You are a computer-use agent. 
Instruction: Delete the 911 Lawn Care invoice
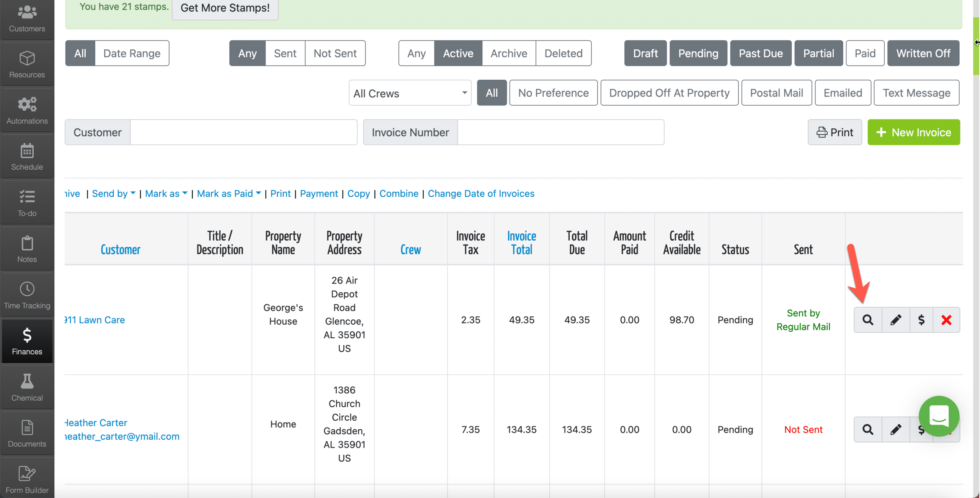pyautogui.click(x=946, y=320)
